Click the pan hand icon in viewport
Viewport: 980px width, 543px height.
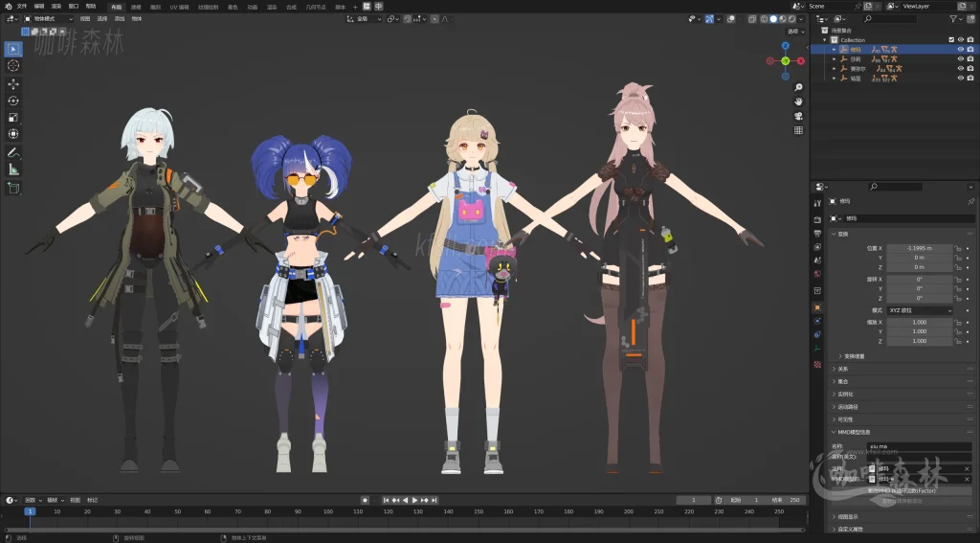pyautogui.click(x=798, y=102)
